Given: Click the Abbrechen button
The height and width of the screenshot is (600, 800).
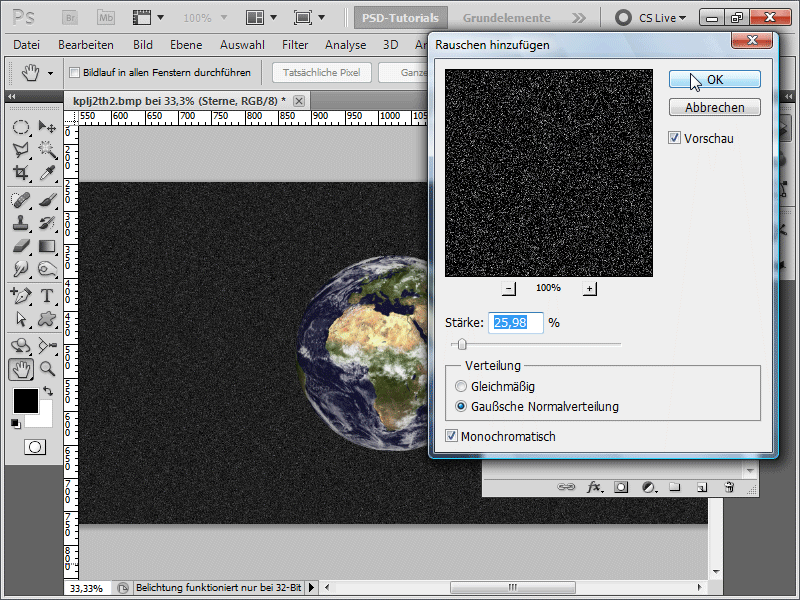Looking at the screenshot, I should point(715,107).
